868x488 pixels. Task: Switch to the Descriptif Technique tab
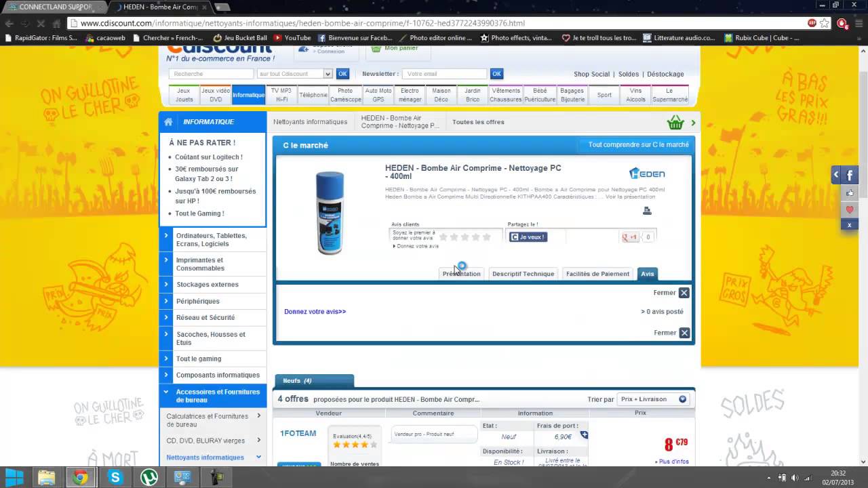(523, 274)
